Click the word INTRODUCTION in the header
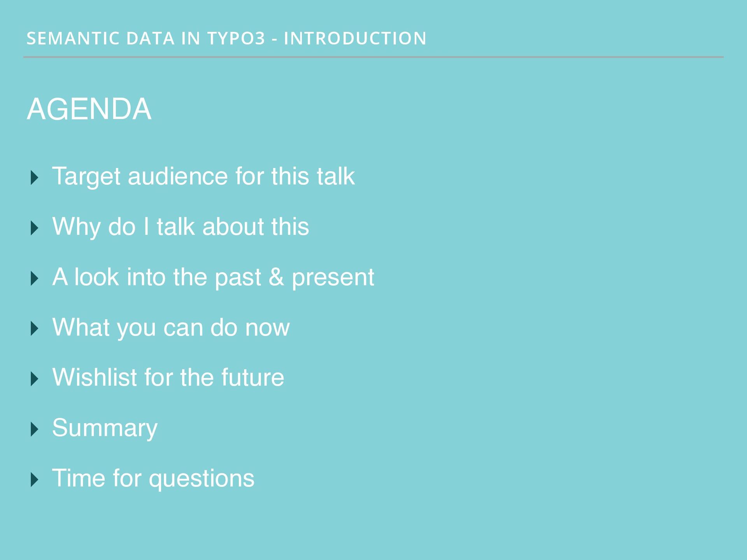 tap(355, 38)
